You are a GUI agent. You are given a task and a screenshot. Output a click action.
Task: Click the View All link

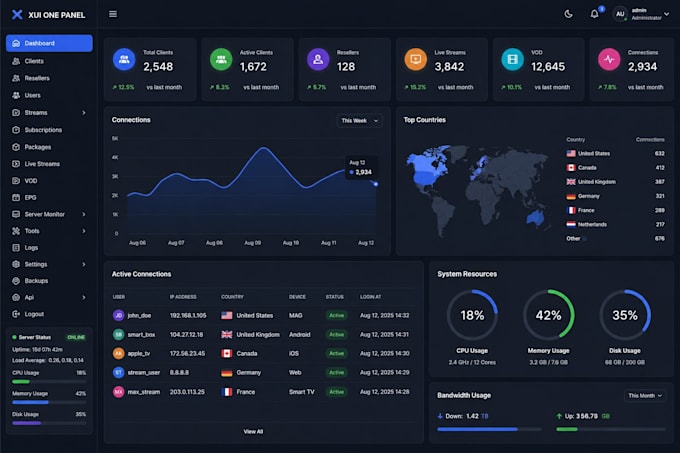[x=253, y=432]
